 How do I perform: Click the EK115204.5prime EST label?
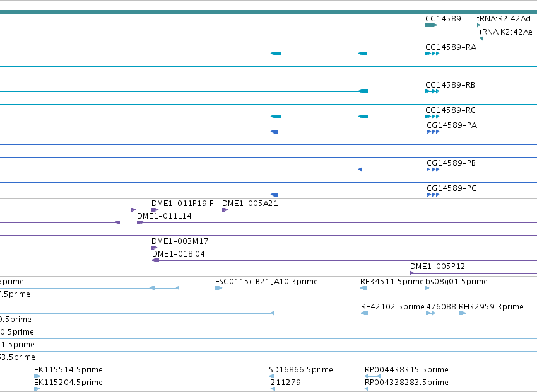[x=69, y=383]
